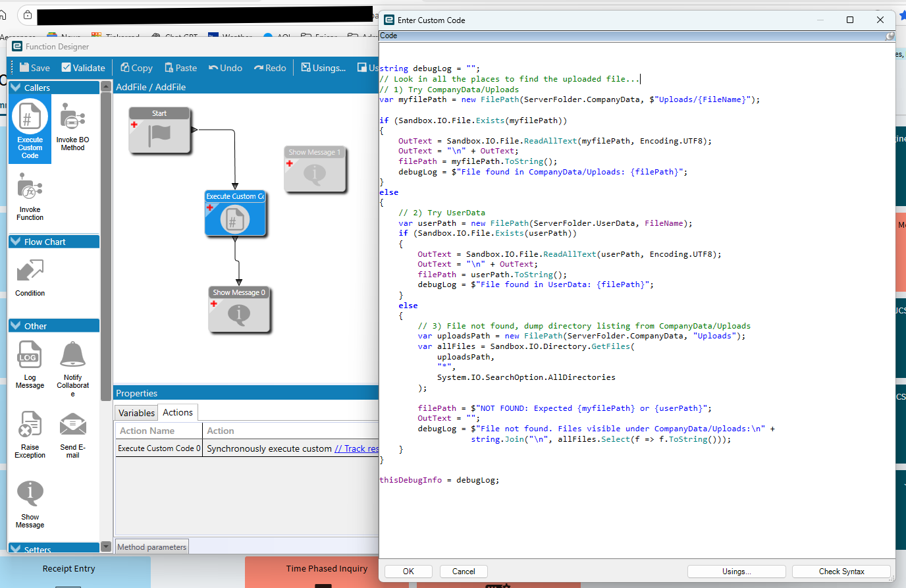Select the Show Message palette tool
Viewport: 906px width, 588px height.
[30, 502]
